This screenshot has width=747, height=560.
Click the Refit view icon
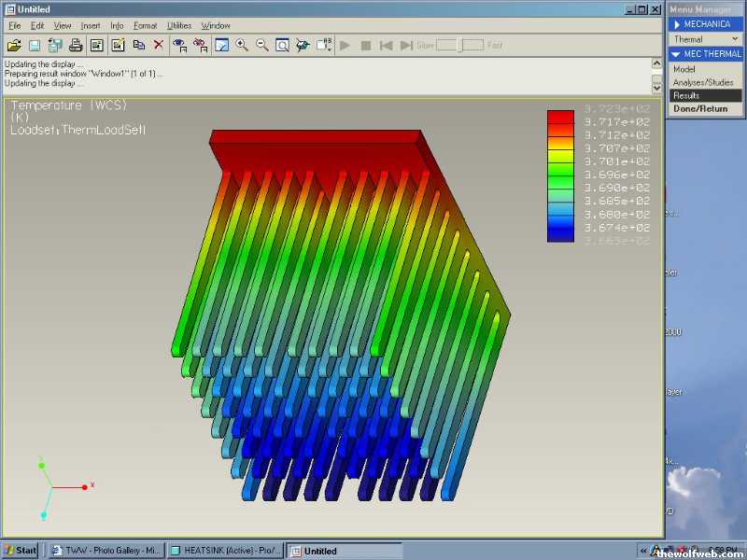(282, 45)
